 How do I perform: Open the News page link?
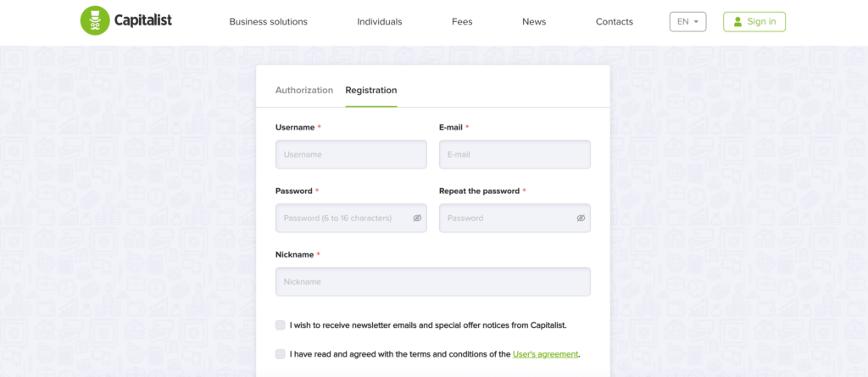[534, 21]
